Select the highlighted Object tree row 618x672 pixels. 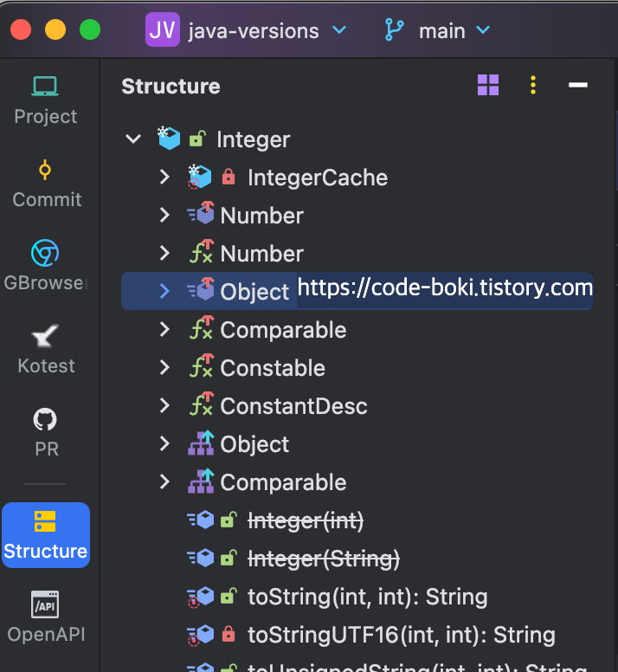(357, 291)
